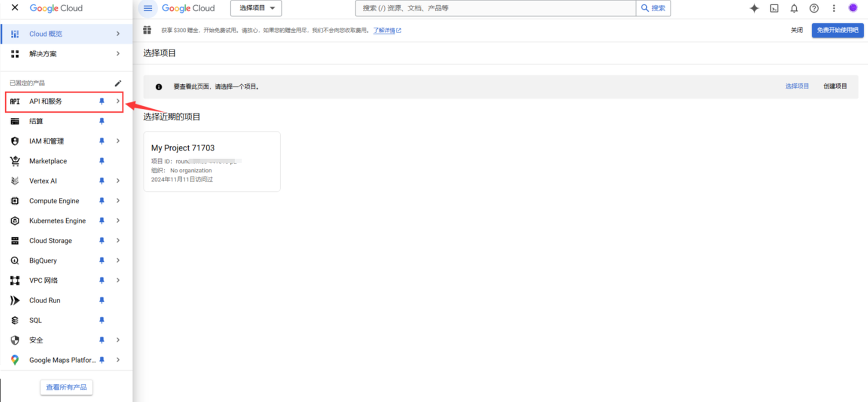868x402 pixels.
Task: Click the edit pencil for pinned products
Action: 118,83
